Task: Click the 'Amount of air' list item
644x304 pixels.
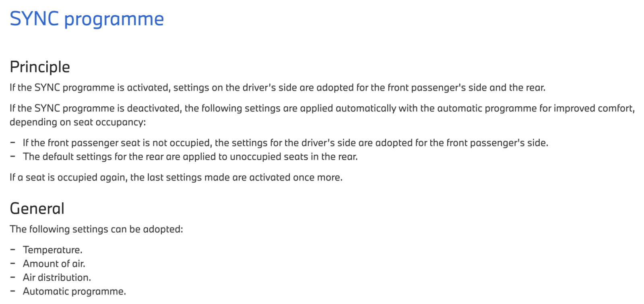Action: pos(54,264)
